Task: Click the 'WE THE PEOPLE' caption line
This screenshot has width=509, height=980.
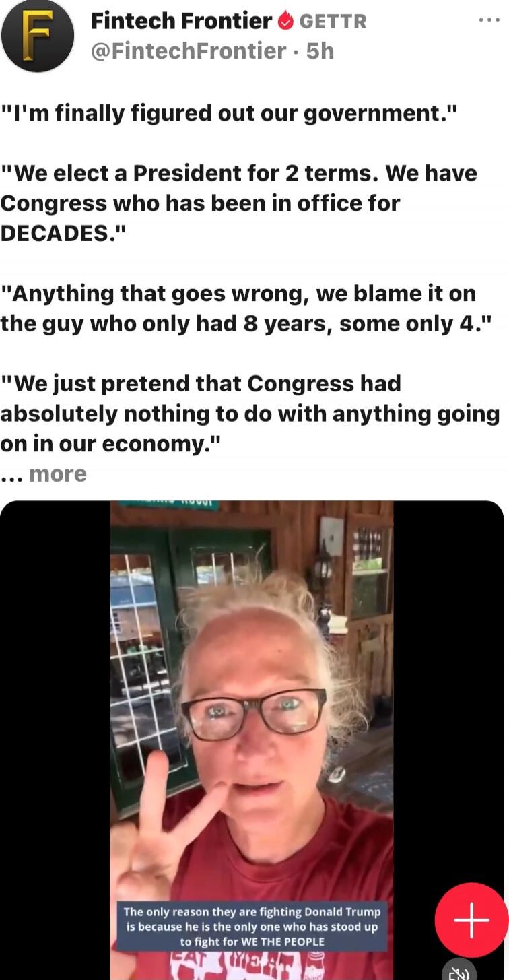Action: tap(252, 942)
